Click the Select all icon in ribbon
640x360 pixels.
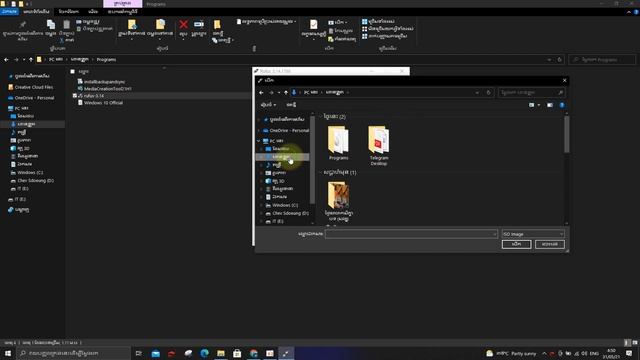364,21
